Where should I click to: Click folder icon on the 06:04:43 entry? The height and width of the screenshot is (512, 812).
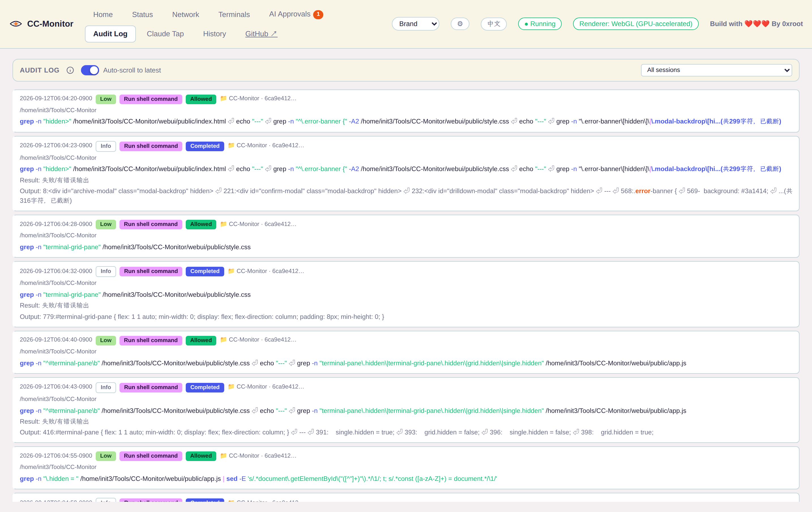click(231, 386)
